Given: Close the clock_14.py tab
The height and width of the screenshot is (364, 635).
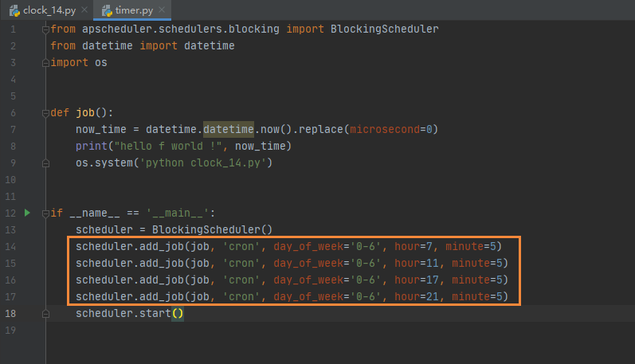Looking at the screenshot, I should 84,10.
